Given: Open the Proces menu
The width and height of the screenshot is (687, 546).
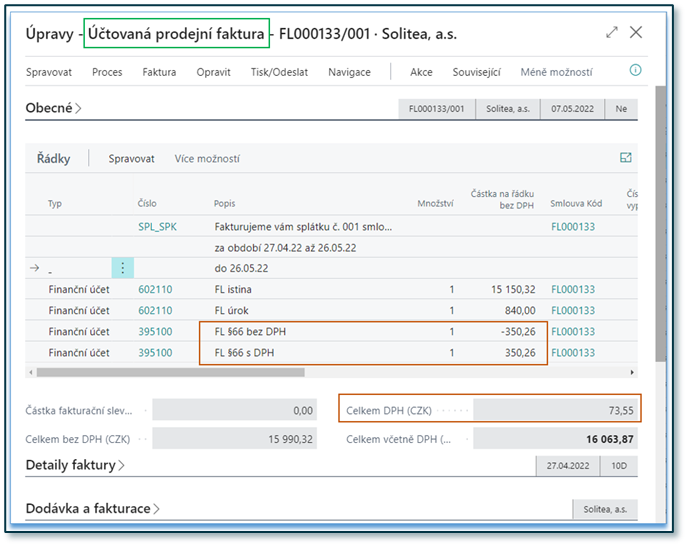Looking at the screenshot, I should click(107, 72).
